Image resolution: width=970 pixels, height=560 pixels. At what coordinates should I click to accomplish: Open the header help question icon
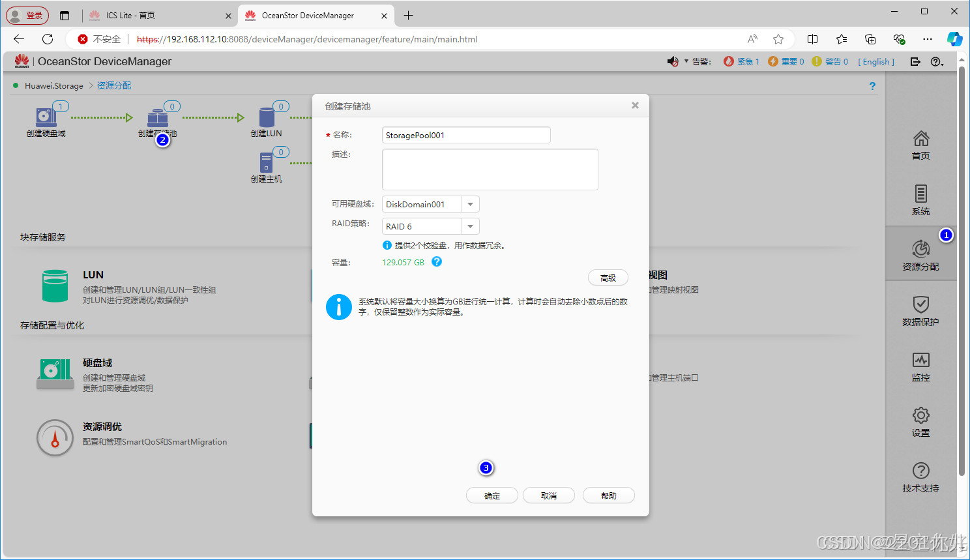pos(936,61)
